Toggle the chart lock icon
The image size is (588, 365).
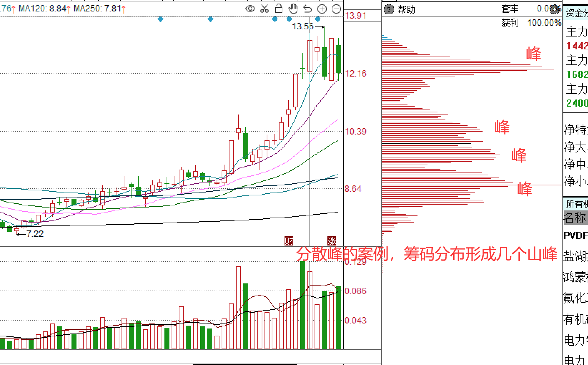279,9
